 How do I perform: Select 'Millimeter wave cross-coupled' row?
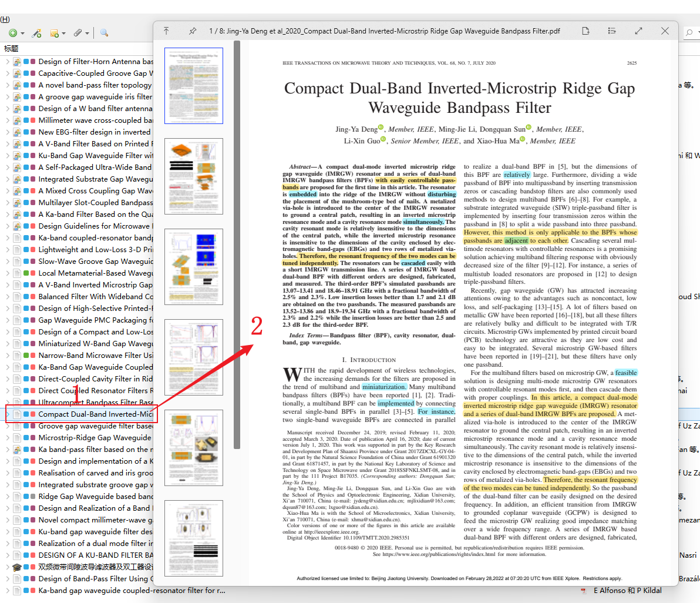coord(77,120)
